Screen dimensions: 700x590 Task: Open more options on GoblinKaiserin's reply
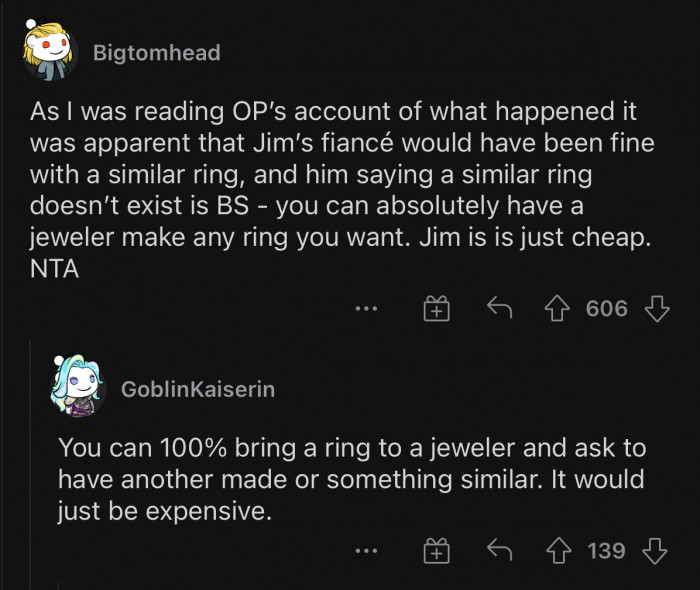pyautogui.click(x=367, y=551)
